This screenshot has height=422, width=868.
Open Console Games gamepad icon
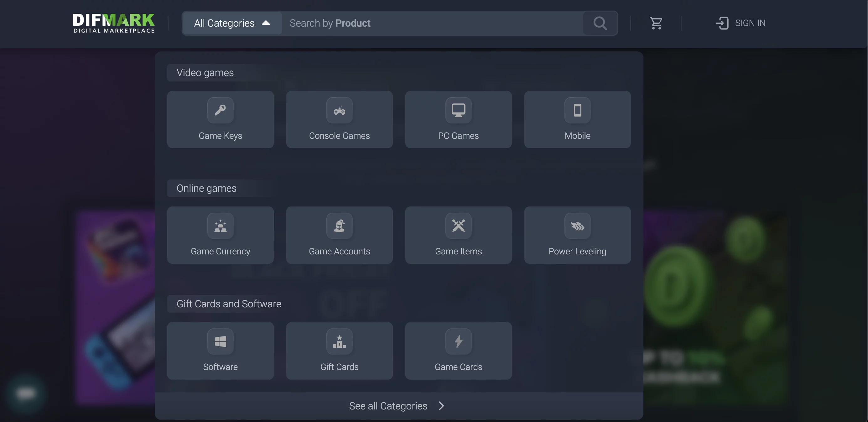point(339,110)
